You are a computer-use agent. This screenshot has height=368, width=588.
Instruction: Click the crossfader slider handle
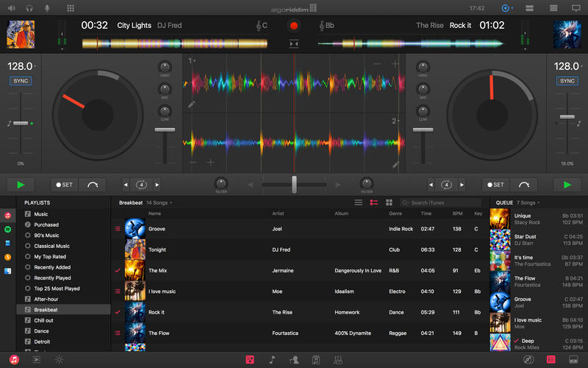294,184
